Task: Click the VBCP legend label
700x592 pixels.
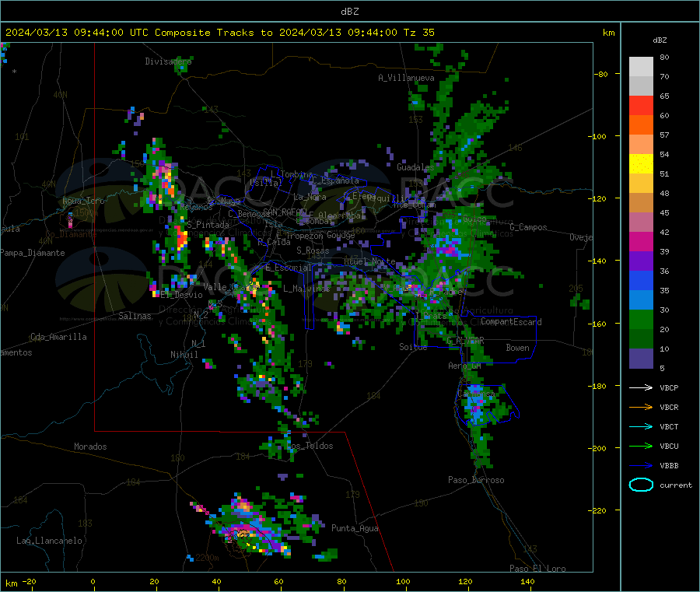Action: 669,387
